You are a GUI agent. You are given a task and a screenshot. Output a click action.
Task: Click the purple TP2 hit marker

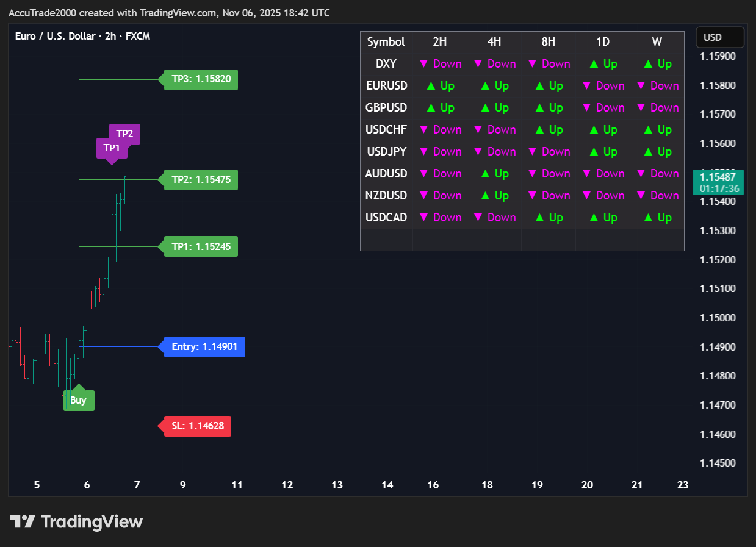click(125, 134)
